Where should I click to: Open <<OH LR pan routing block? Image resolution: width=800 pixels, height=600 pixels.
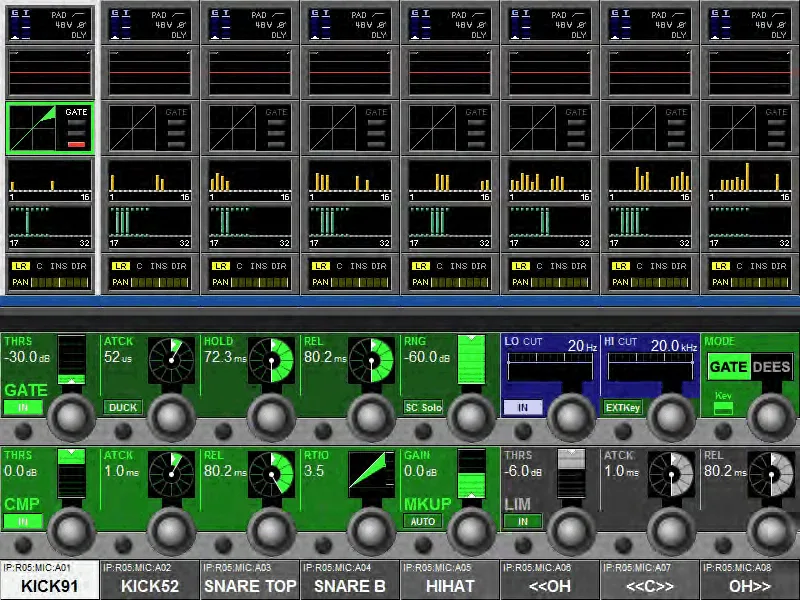click(x=549, y=274)
